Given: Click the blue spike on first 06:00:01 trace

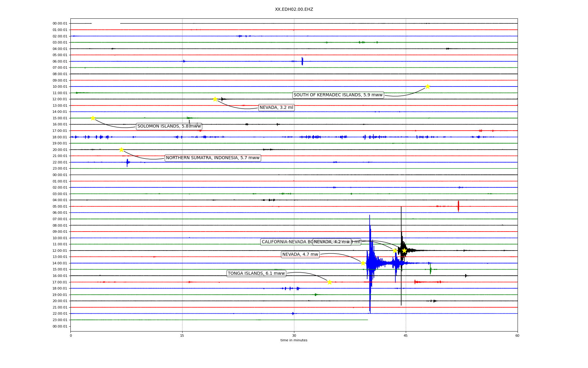Looking at the screenshot, I should tap(302, 61).
